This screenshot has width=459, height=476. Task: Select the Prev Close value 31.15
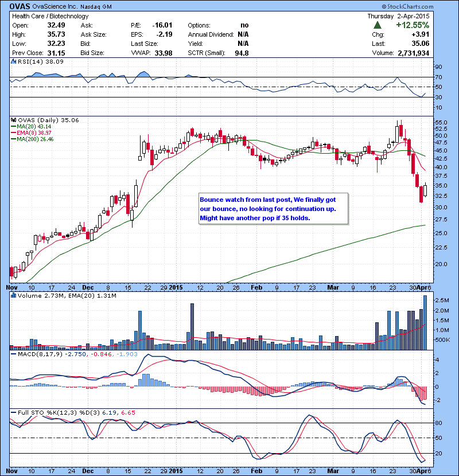pos(56,53)
